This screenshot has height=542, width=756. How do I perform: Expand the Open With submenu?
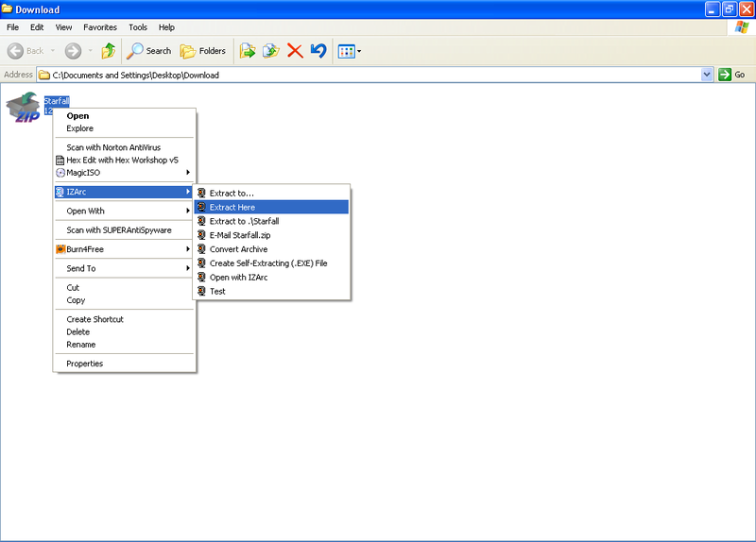pyautogui.click(x=125, y=211)
